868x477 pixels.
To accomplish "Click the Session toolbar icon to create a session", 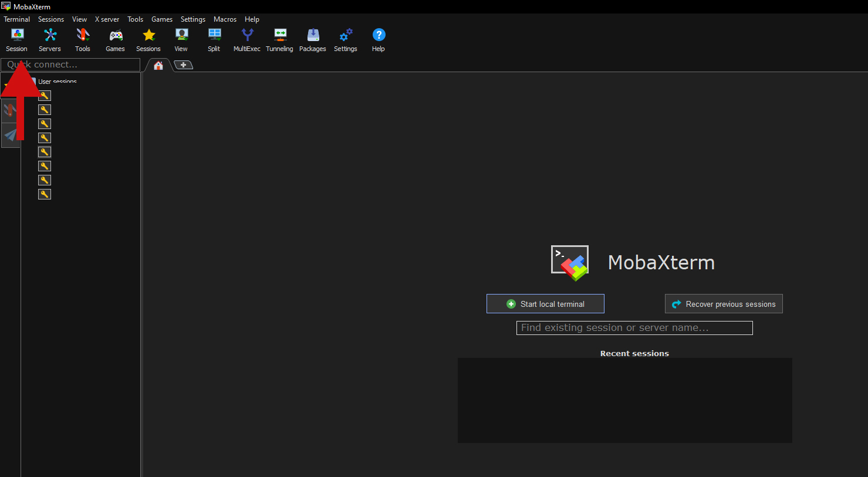I will pyautogui.click(x=16, y=40).
